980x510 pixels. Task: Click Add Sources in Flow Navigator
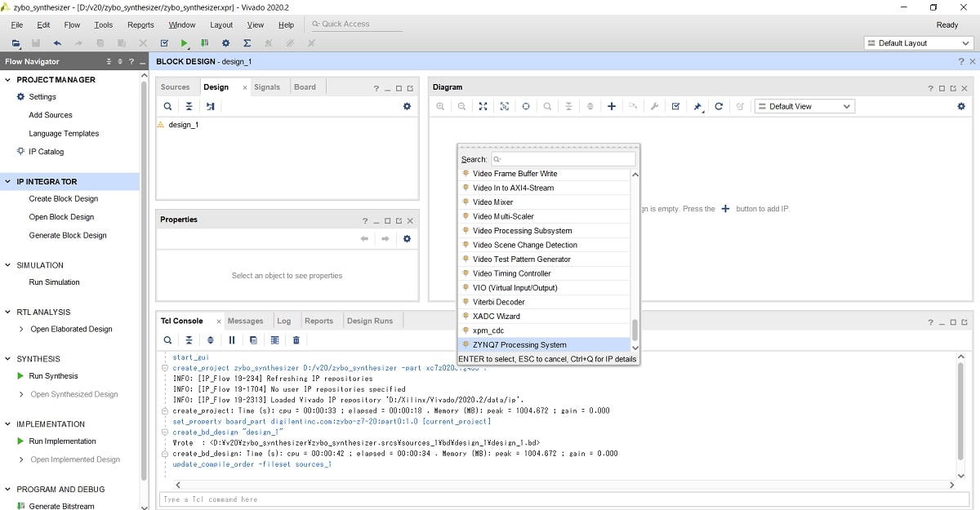point(51,115)
